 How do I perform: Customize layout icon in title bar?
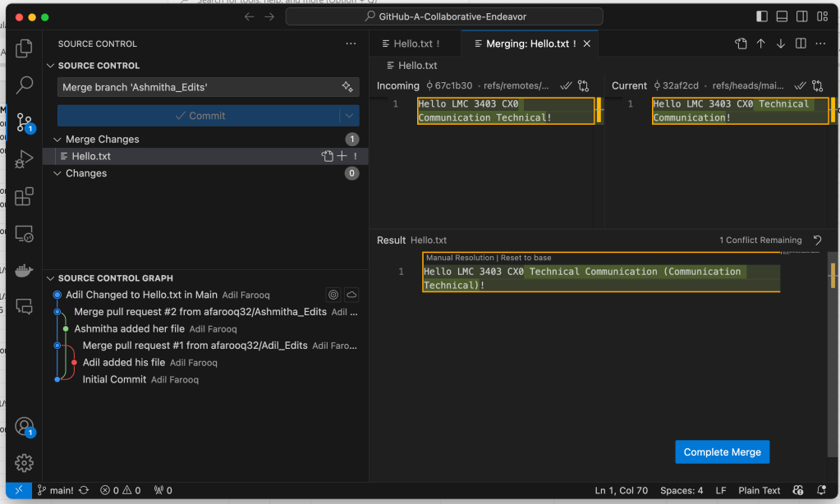tap(822, 16)
